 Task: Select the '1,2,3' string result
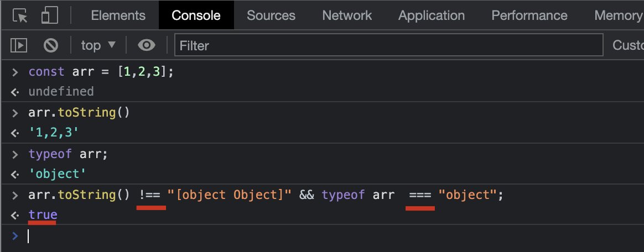click(x=54, y=133)
